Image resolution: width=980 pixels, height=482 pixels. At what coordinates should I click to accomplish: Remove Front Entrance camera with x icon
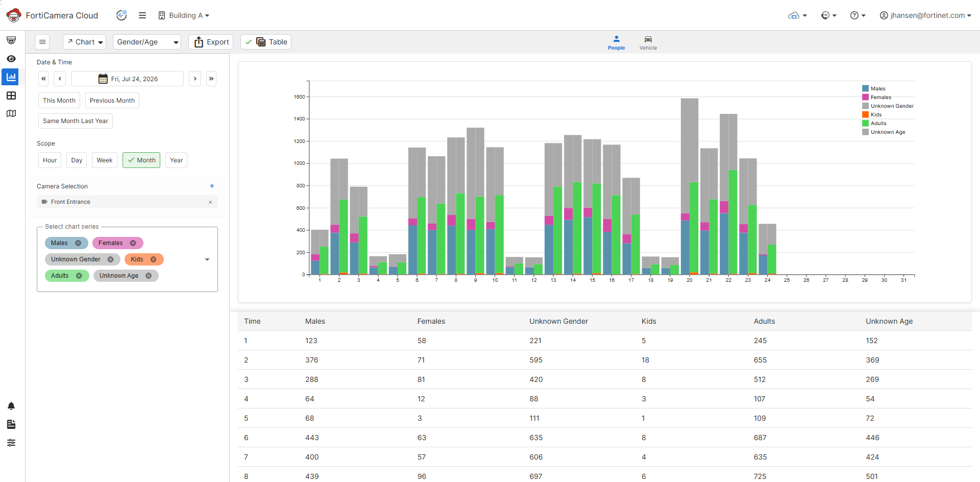[x=210, y=202]
